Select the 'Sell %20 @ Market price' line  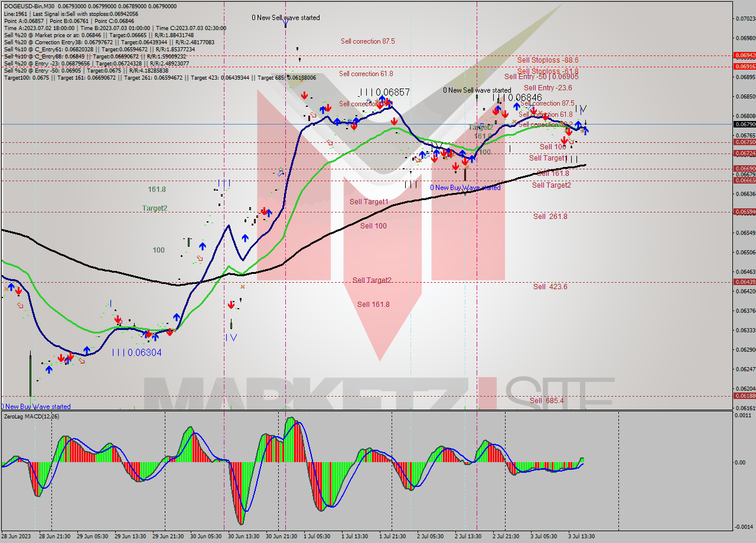click(x=99, y=35)
